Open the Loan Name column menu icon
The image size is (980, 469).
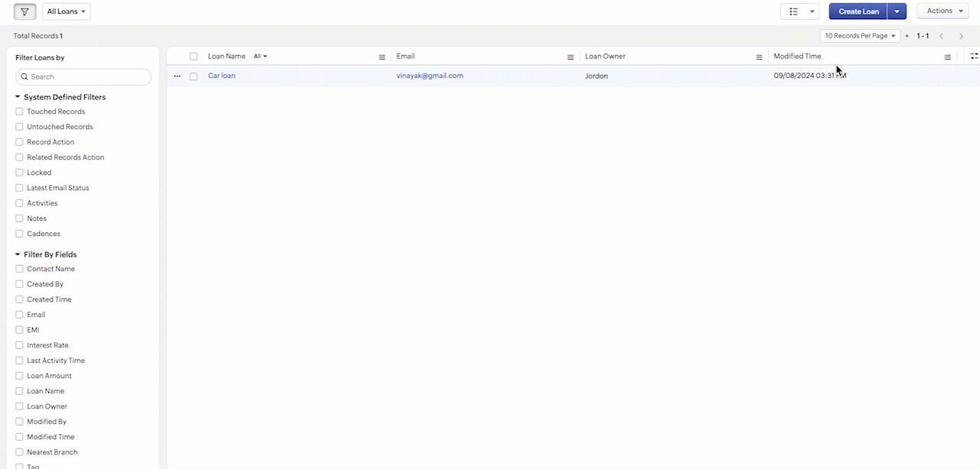(382, 57)
